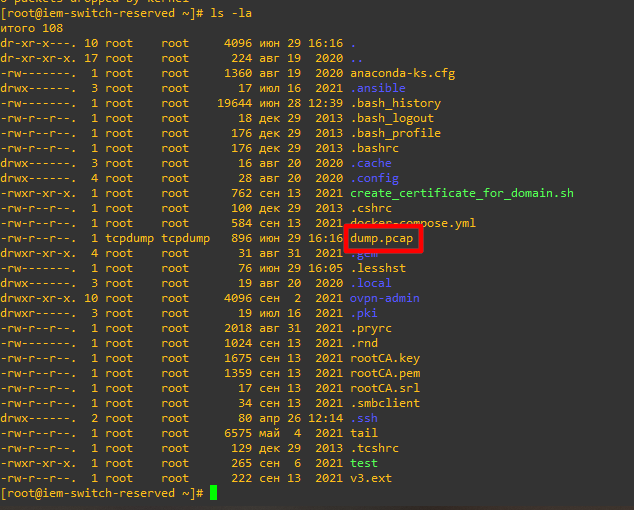
Task: Click the dump.pcap file name
Action: tap(381, 238)
